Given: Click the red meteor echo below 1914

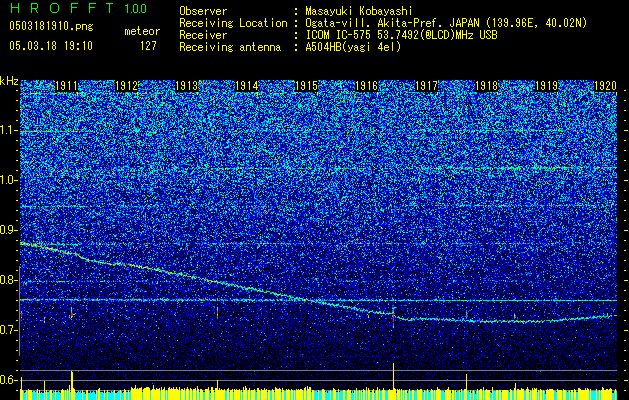Looking at the screenshot, I should 217,312.
